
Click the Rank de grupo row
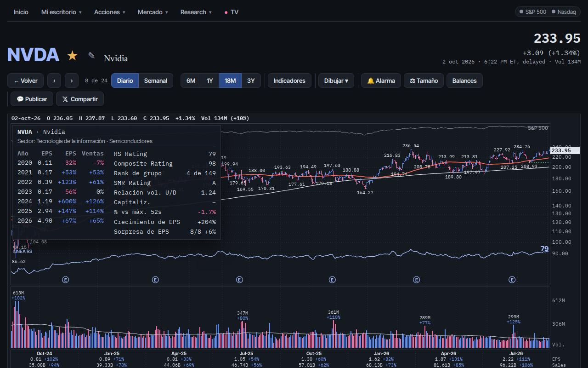(x=165, y=173)
